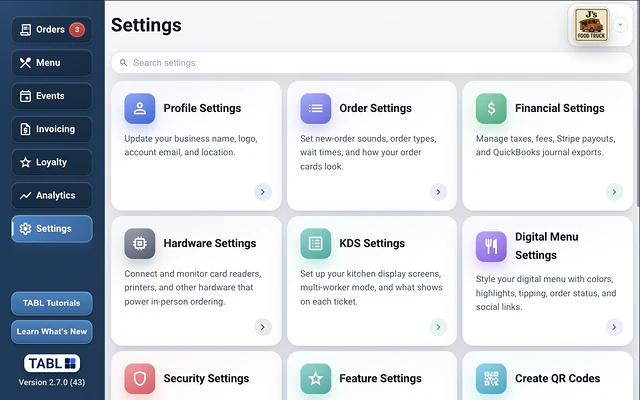640x400 pixels.
Task: Click the search magnifier icon
Action: click(x=123, y=63)
